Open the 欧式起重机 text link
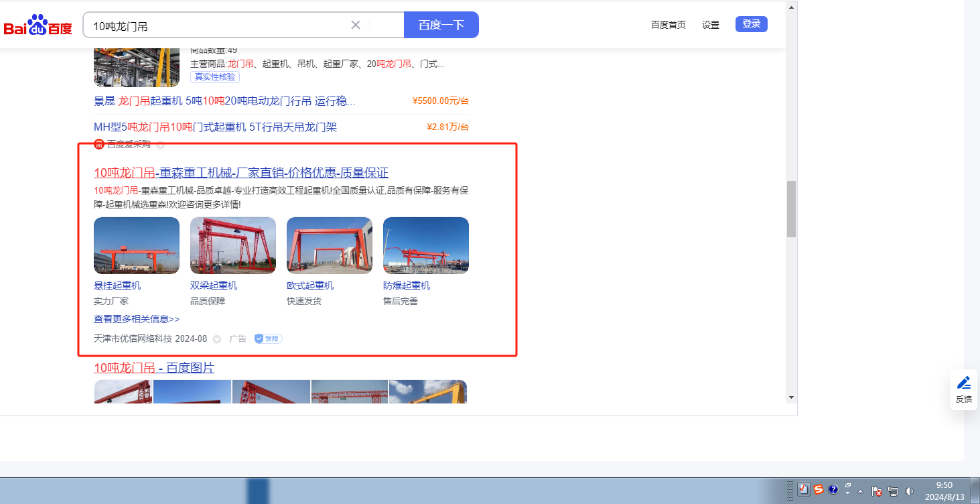 (x=310, y=286)
